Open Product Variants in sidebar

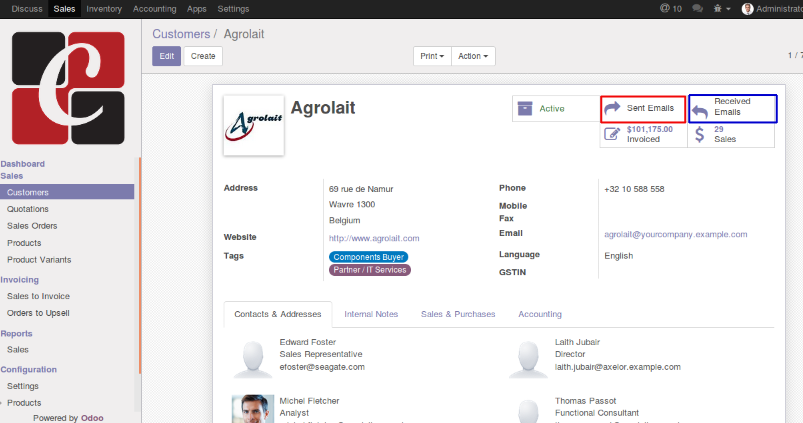pyautogui.click(x=39, y=260)
